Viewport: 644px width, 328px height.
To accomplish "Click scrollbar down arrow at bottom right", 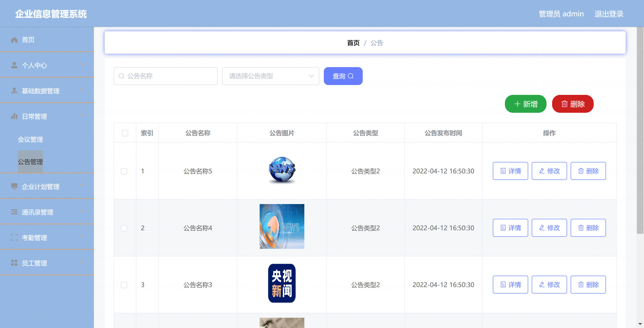I will click(x=640, y=324).
